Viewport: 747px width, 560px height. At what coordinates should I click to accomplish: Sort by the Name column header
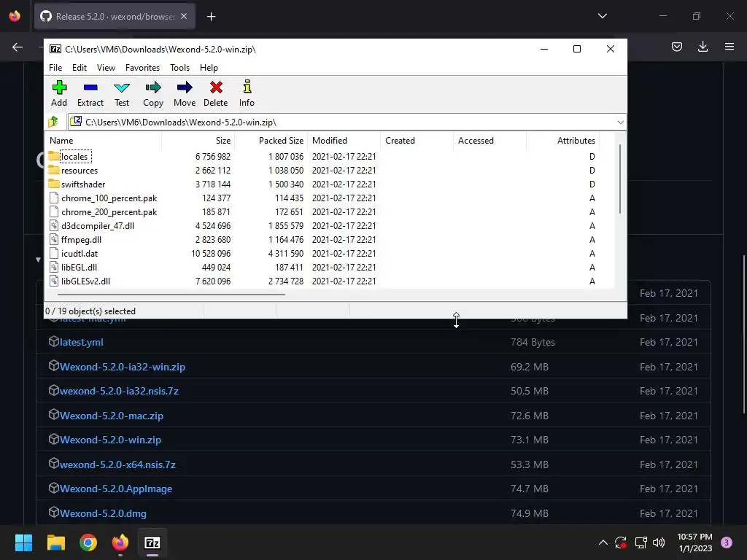(x=104, y=141)
